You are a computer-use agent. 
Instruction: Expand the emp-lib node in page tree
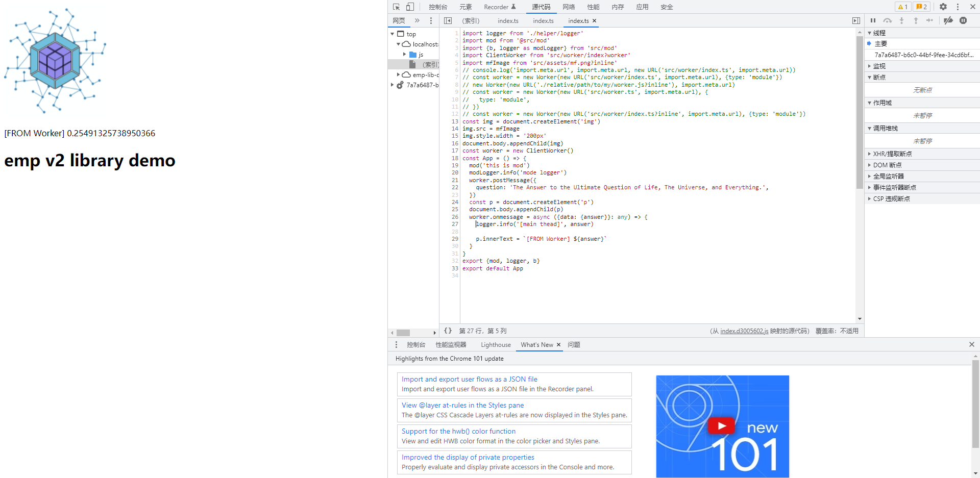(x=399, y=74)
